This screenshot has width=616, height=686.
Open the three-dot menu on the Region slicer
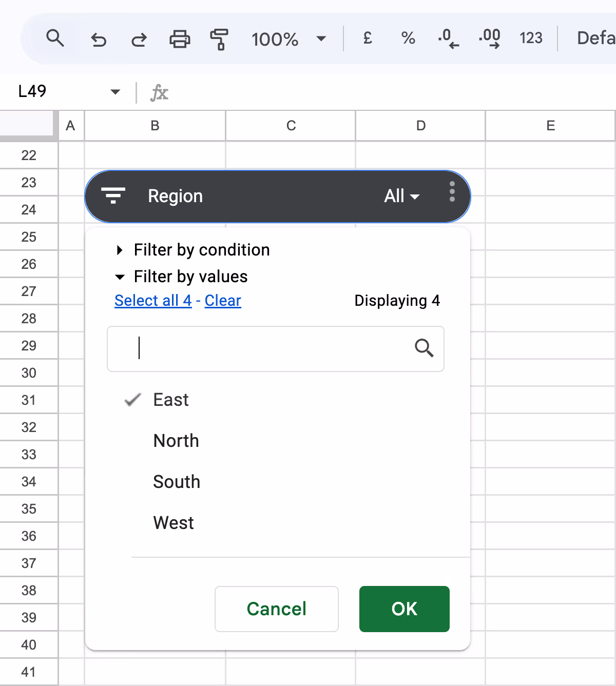452,193
